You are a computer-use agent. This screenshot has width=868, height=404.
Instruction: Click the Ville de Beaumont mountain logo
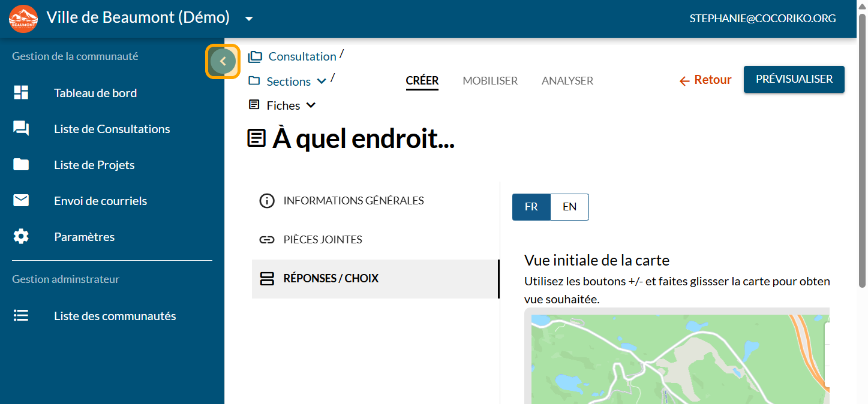point(23,19)
